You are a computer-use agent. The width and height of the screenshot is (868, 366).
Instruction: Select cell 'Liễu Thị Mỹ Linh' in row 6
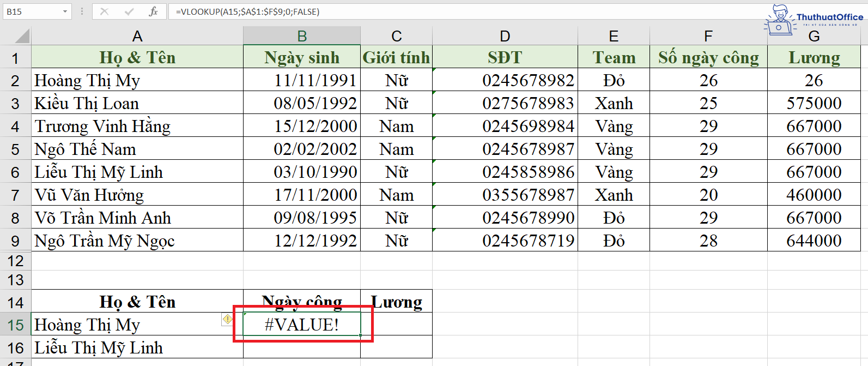click(x=137, y=172)
